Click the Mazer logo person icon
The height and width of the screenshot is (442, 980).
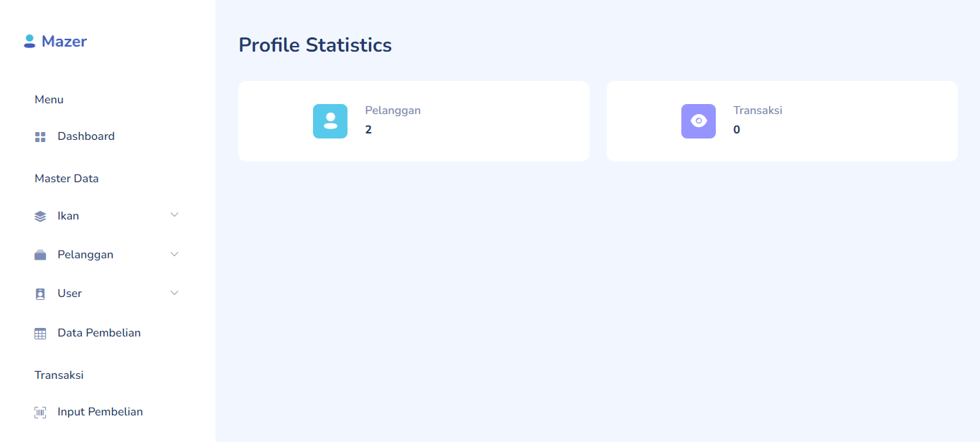pyautogui.click(x=29, y=42)
